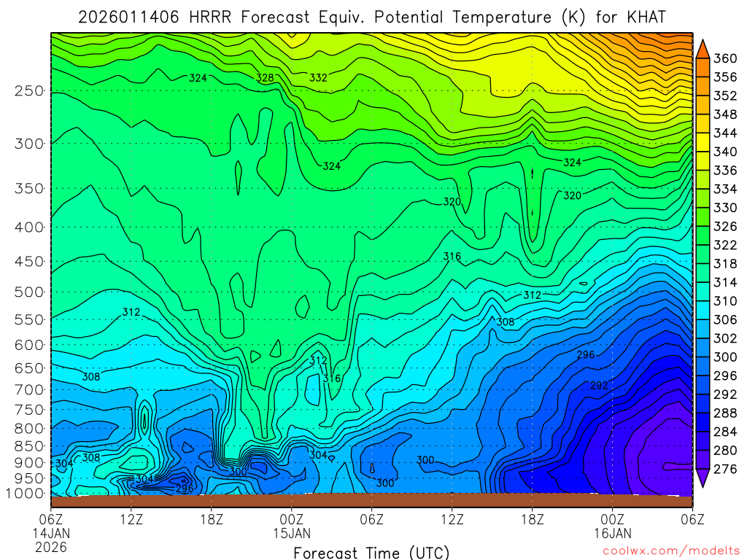Pick the 326 colorbar value
This screenshot has width=747, height=560.
[x=724, y=226]
